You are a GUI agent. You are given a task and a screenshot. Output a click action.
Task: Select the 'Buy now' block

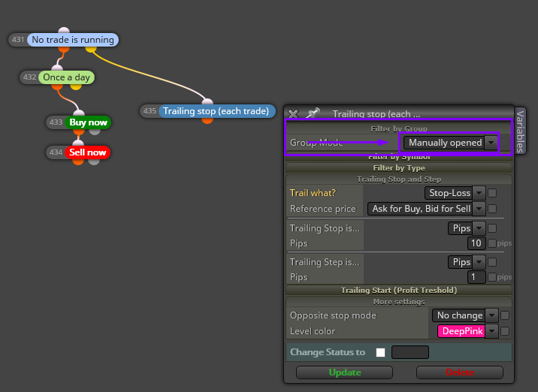pos(88,122)
